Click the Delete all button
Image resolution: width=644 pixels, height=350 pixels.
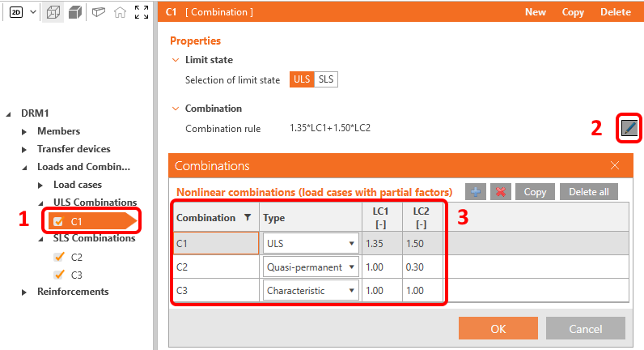(x=588, y=192)
